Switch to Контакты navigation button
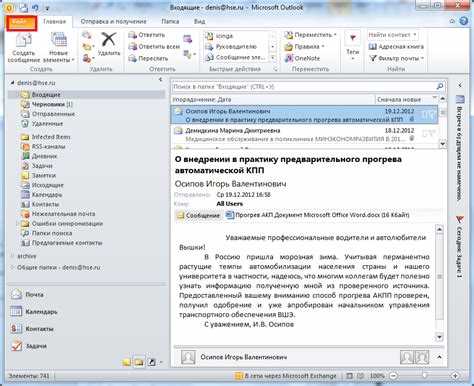Screen dimensions: 474x386 (x=32, y=329)
